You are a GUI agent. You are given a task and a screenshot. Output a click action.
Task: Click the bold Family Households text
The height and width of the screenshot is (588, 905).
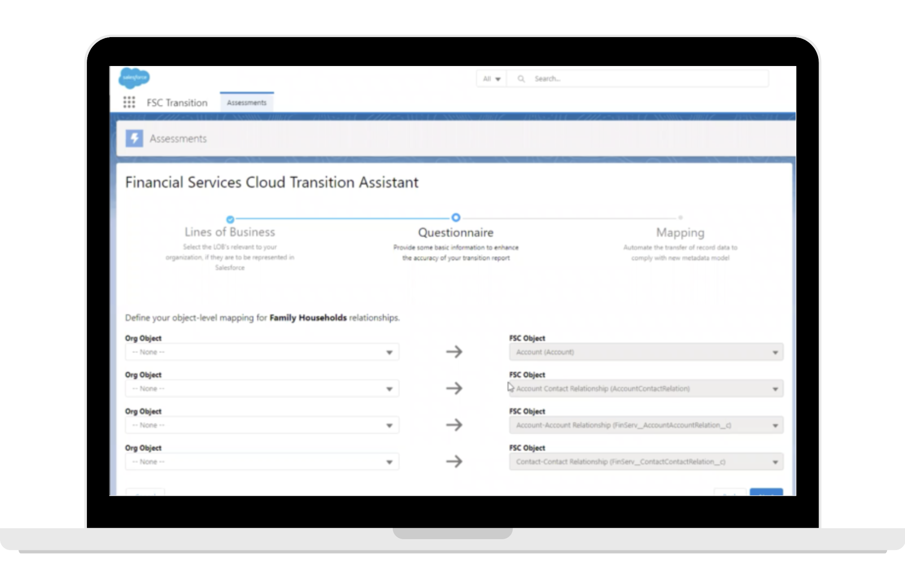[308, 318]
